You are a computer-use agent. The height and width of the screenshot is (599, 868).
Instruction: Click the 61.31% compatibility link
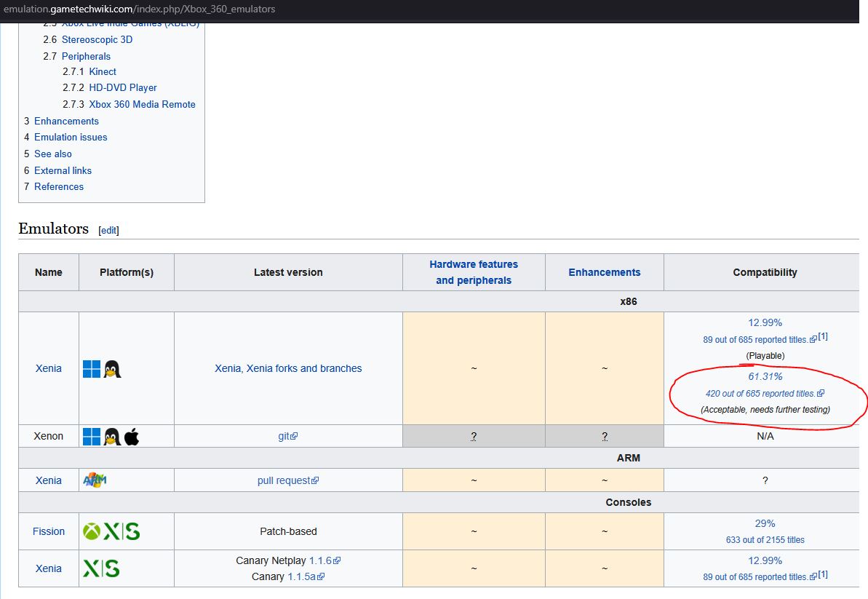765,376
